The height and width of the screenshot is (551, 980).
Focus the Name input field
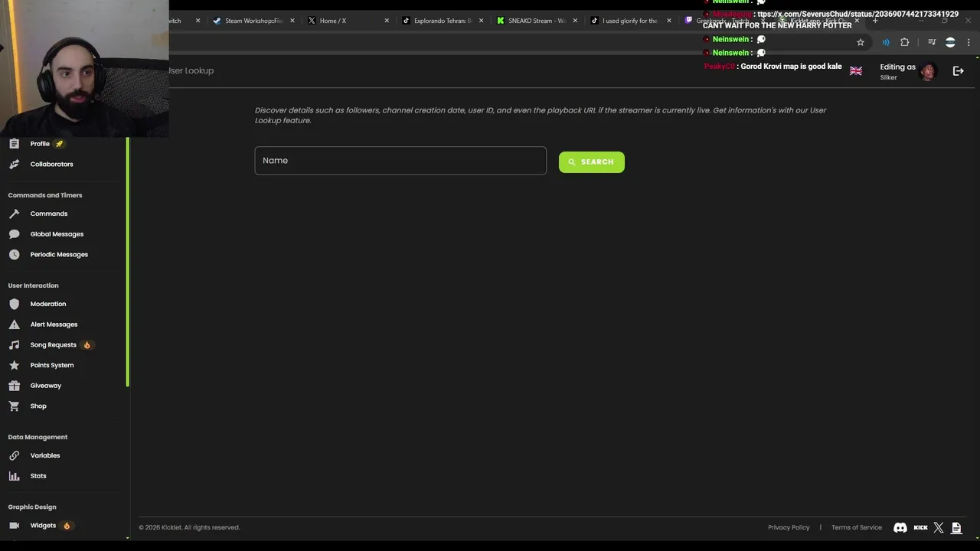pyautogui.click(x=400, y=161)
